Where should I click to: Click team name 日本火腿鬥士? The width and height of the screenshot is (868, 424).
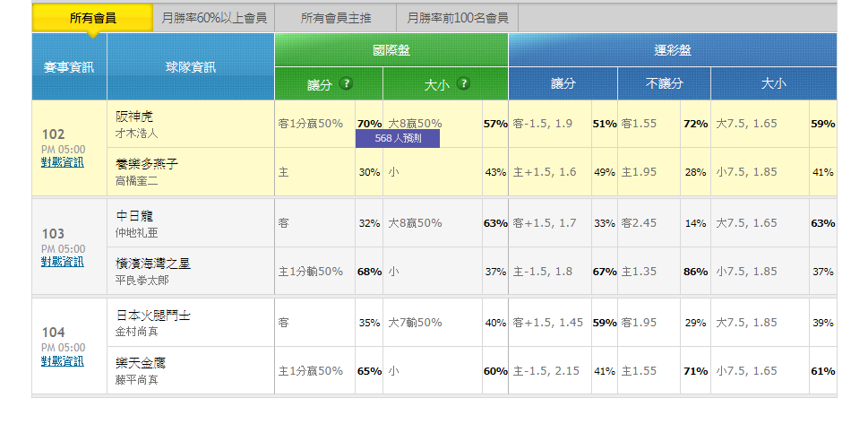click(x=153, y=316)
